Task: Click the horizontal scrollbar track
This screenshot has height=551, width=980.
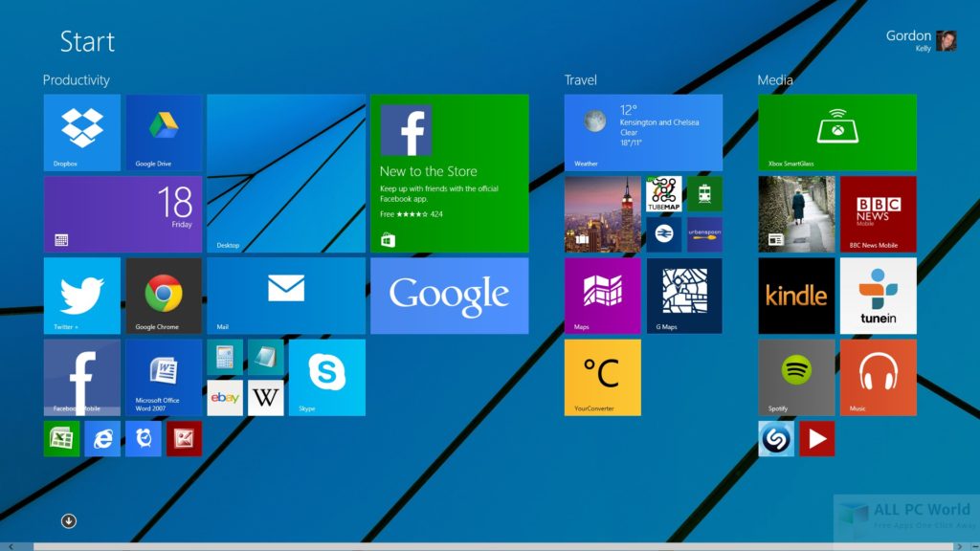Action: 494,546
